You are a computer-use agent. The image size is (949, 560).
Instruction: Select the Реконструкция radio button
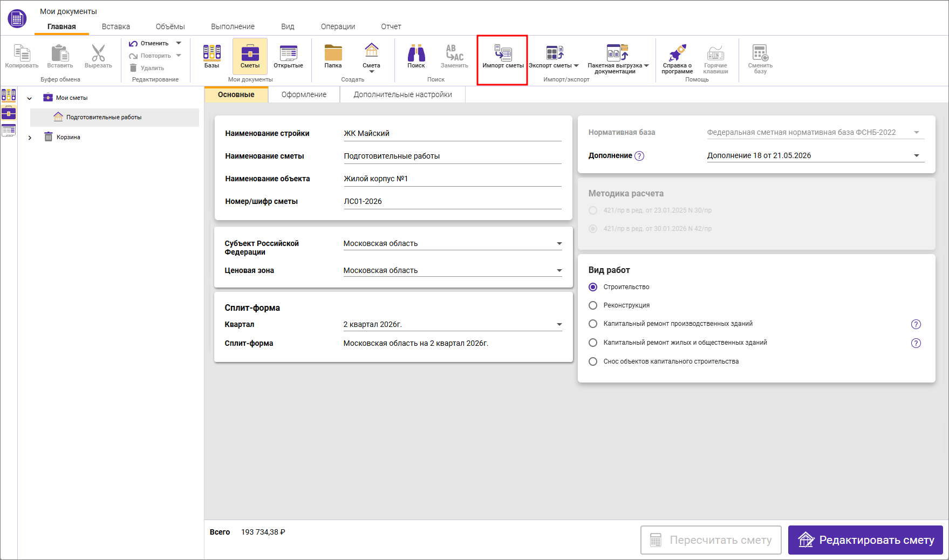pos(593,305)
